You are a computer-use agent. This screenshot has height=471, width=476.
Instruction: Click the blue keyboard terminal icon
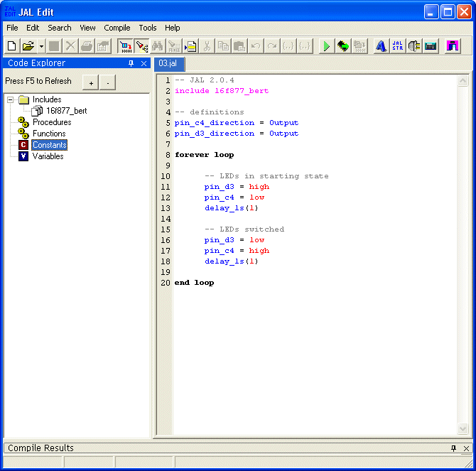pos(431,46)
